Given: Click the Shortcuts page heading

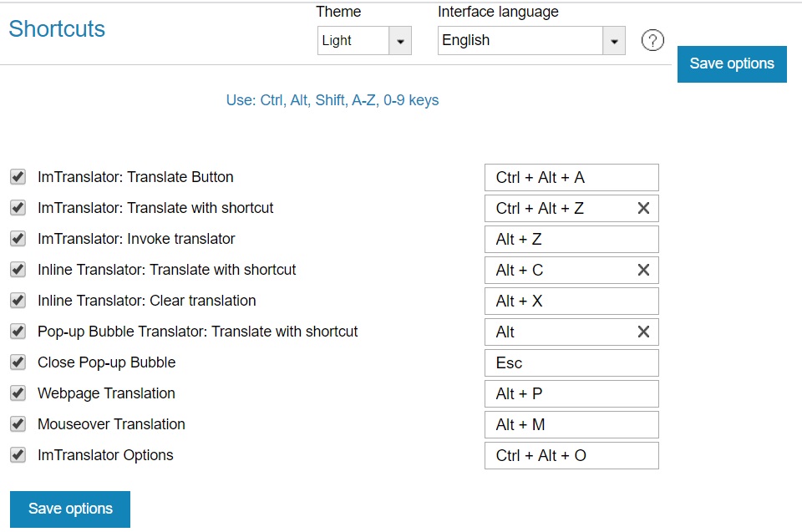Looking at the screenshot, I should point(57,29).
